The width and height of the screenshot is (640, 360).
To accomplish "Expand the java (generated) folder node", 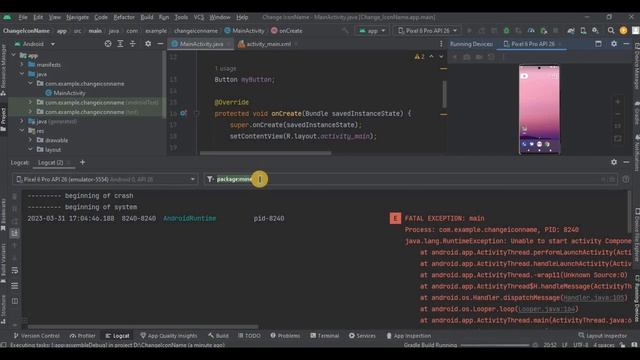I will 22,121.
